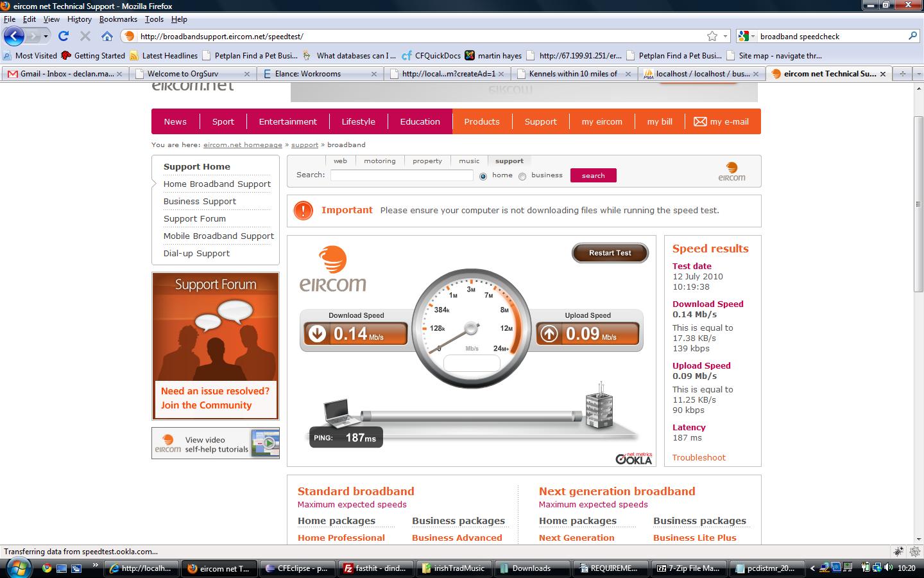924x578 pixels.
Task: Click the search magnifier in Firefox search box
Action: [x=912, y=36]
